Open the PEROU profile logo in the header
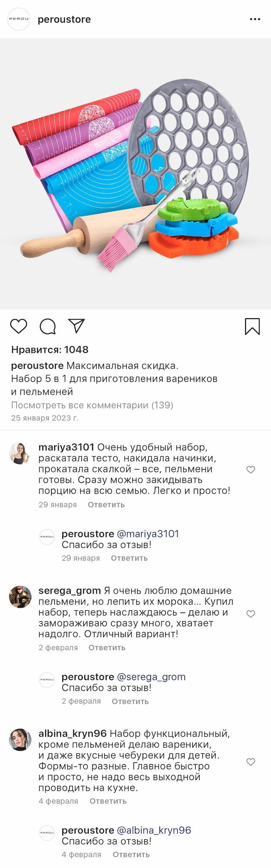 19,19
